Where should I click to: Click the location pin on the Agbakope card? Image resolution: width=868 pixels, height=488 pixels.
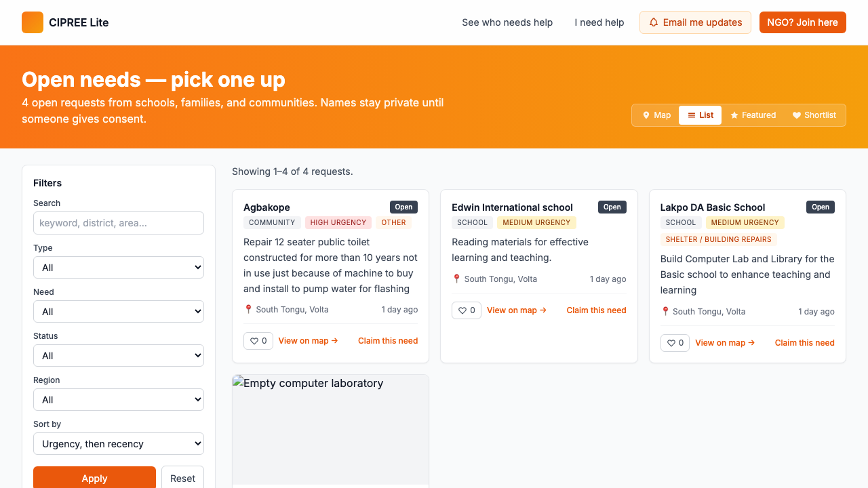(248, 309)
